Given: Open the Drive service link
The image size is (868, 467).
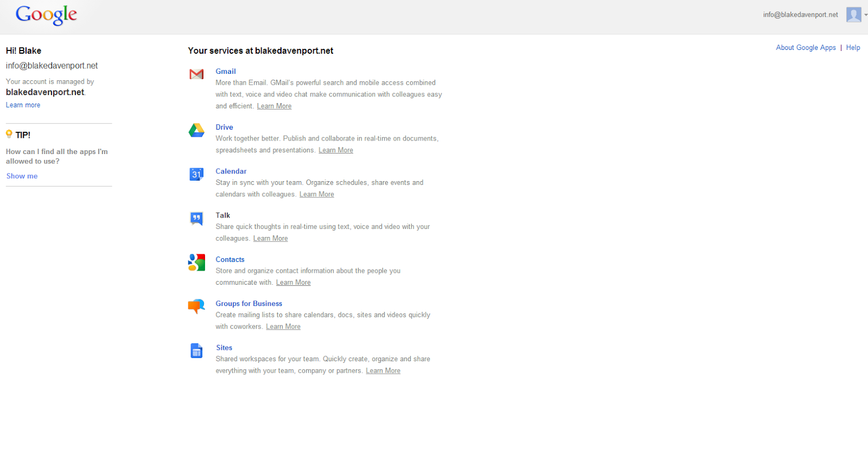Looking at the screenshot, I should [x=224, y=127].
